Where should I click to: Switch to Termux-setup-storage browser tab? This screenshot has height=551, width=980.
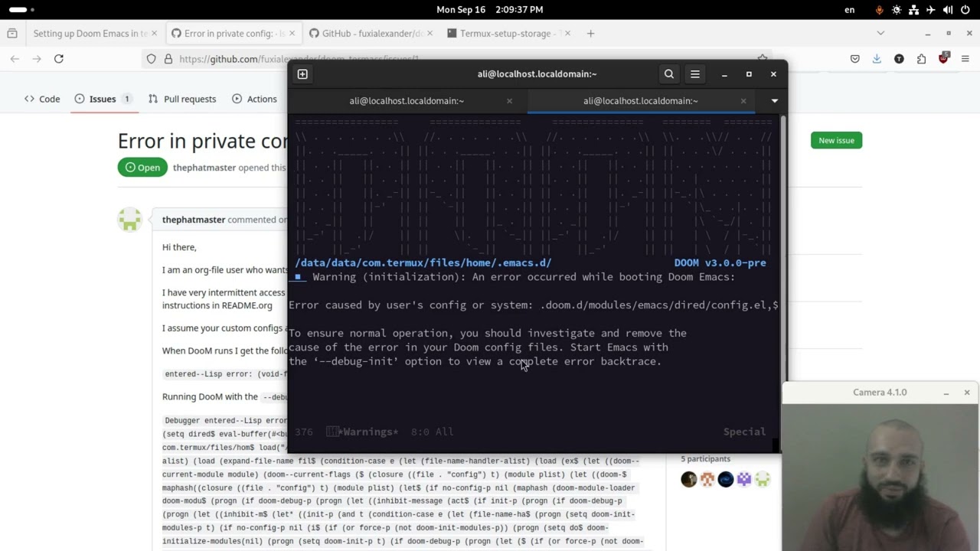(505, 34)
